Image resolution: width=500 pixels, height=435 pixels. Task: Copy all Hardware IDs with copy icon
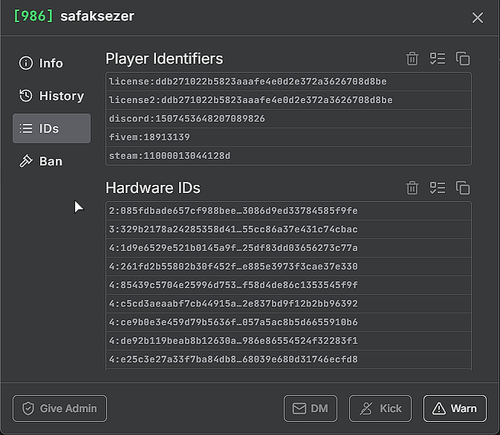point(463,188)
